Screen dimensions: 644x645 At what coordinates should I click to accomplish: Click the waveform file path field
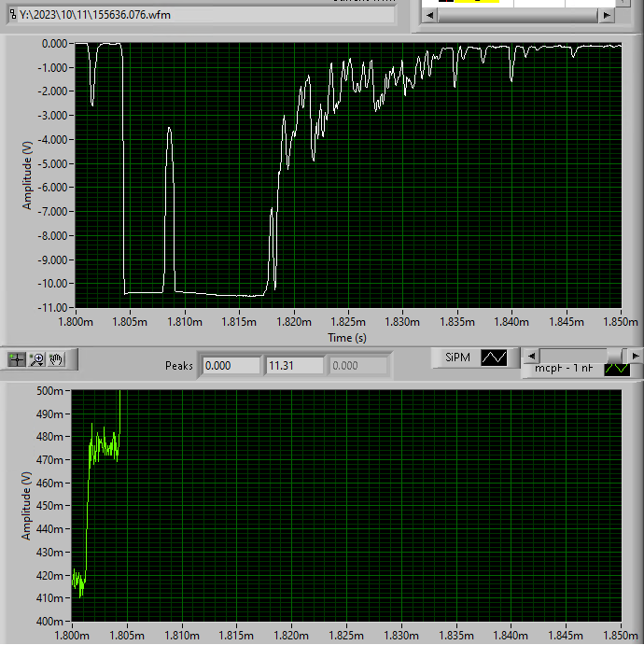(x=202, y=15)
